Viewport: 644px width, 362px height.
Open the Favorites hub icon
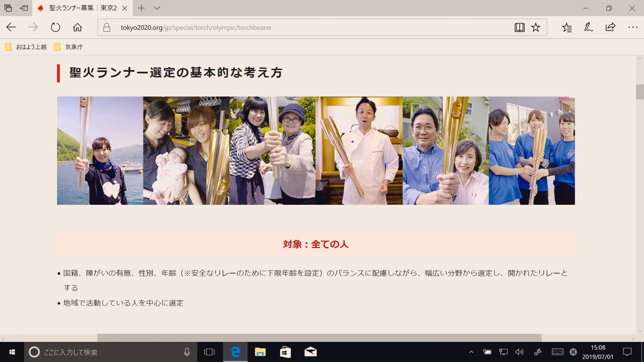coord(567,27)
